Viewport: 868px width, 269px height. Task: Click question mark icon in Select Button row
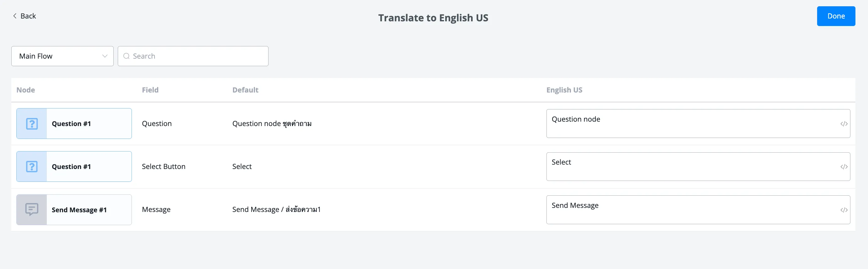pos(32,167)
